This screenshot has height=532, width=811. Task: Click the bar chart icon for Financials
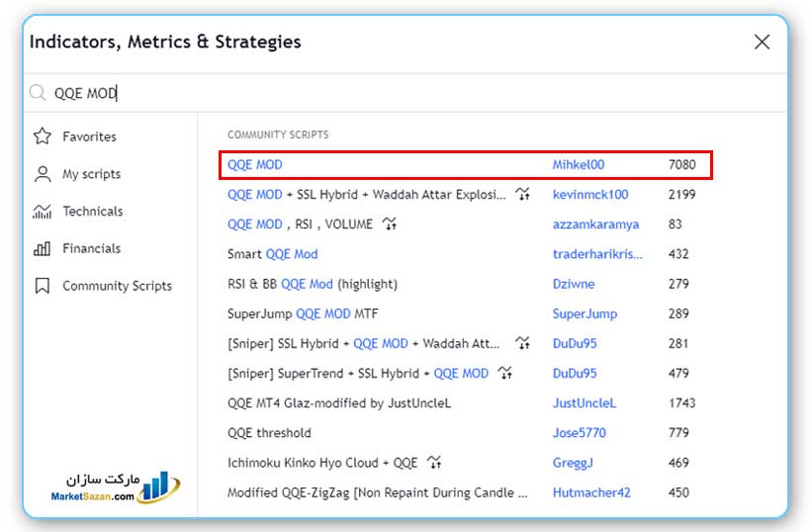pyautogui.click(x=42, y=249)
